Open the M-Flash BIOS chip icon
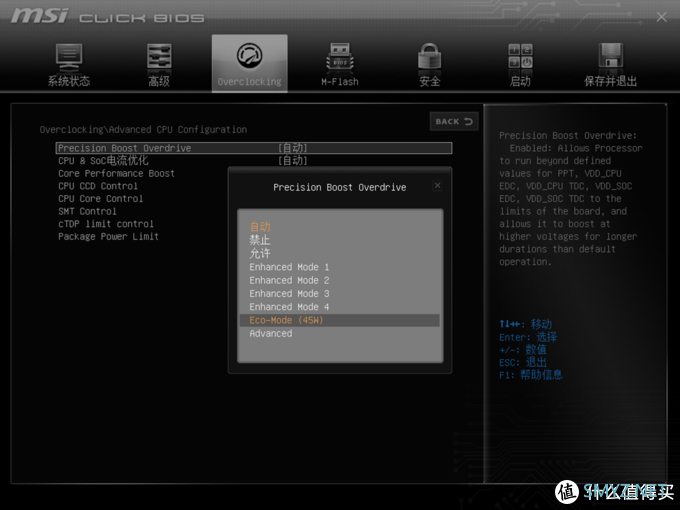 340,56
